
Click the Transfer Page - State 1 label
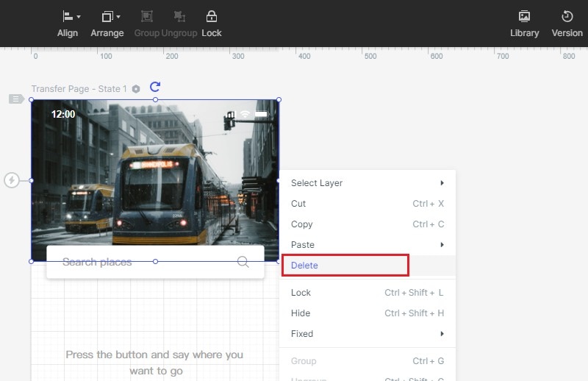pyautogui.click(x=79, y=89)
